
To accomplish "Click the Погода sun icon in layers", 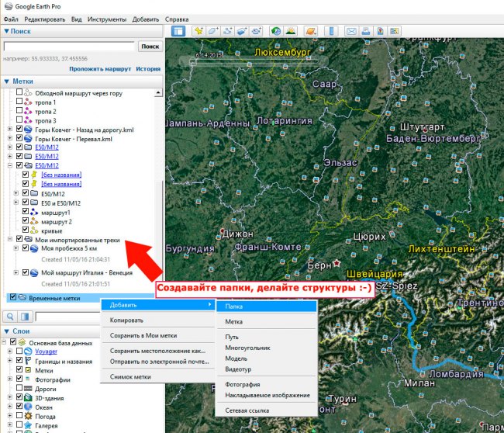I will click(x=28, y=416).
